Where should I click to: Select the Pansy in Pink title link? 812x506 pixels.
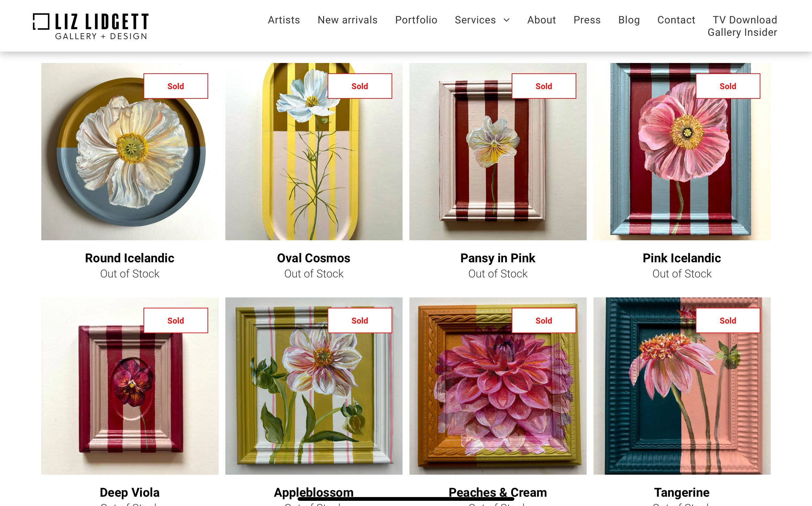tap(498, 258)
